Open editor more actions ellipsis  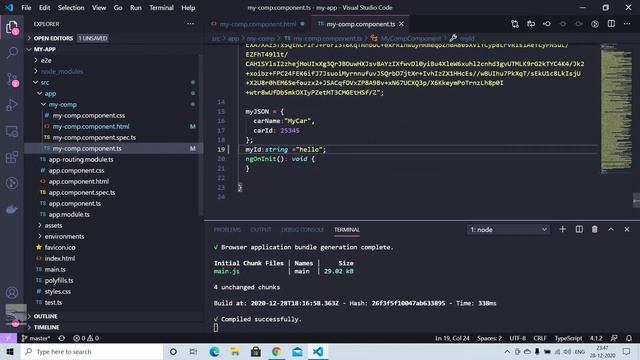627,24
